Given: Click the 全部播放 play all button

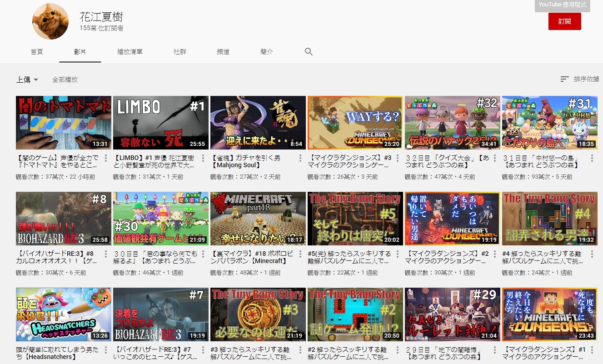Looking at the screenshot, I should tap(65, 80).
